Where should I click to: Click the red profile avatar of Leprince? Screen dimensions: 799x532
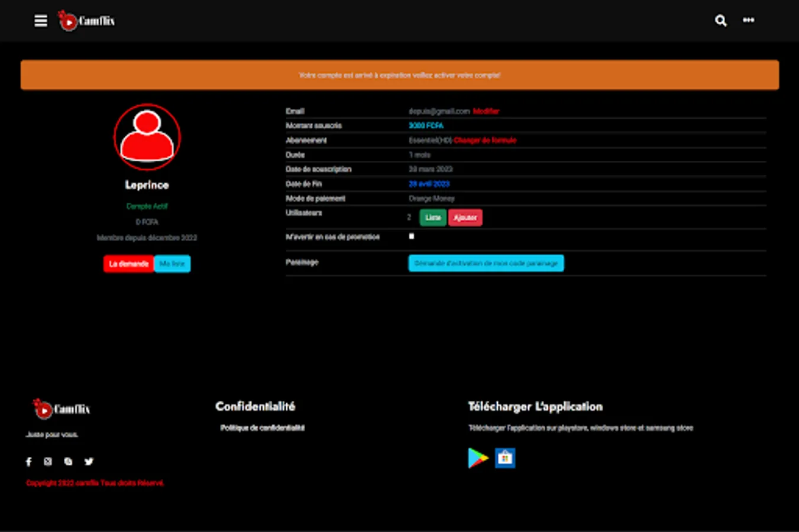pos(147,137)
